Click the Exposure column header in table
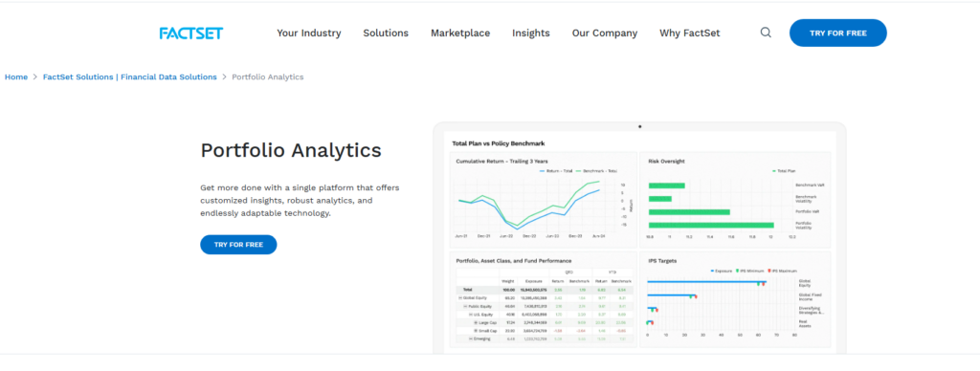This screenshot has width=980, height=371. (x=533, y=281)
